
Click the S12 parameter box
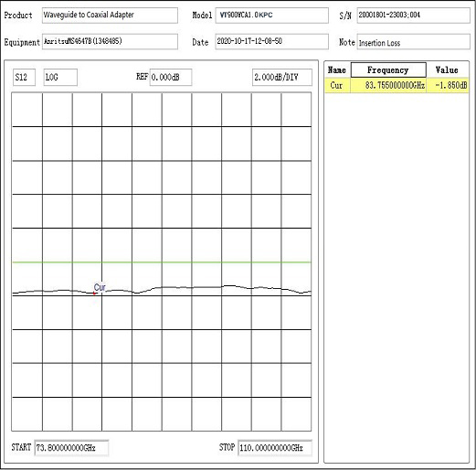click(24, 78)
